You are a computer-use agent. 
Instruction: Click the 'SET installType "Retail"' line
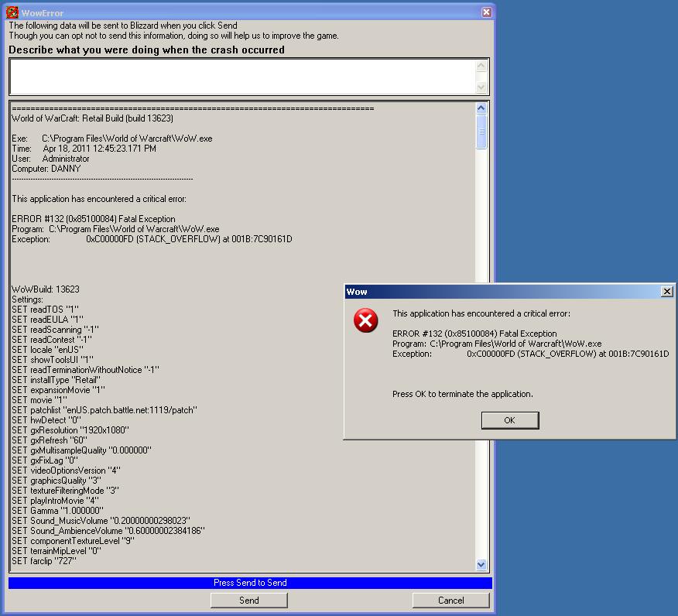pyautogui.click(x=56, y=380)
